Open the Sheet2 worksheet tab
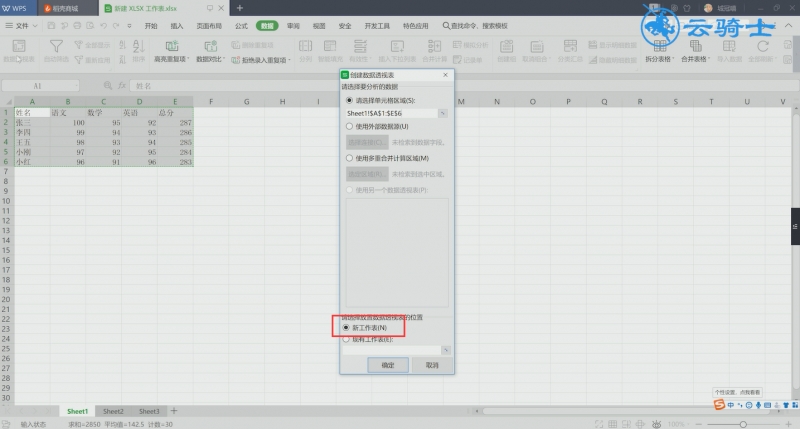Screen dimensions: 800x429 click(113, 411)
